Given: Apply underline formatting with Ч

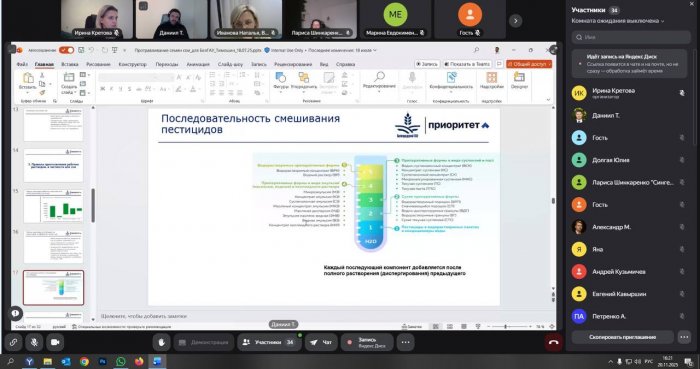Looking at the screenshot, I should click(121, 89).
